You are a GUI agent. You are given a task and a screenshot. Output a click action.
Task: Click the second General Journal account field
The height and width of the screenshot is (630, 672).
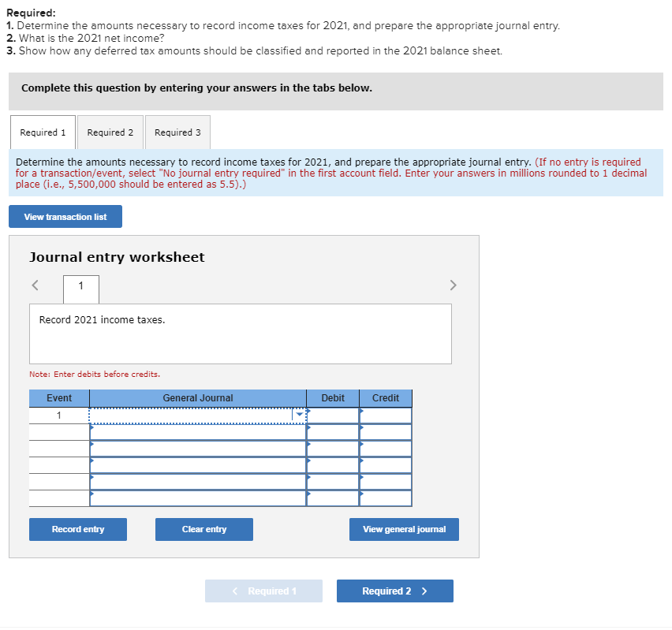tap(197, 431)
